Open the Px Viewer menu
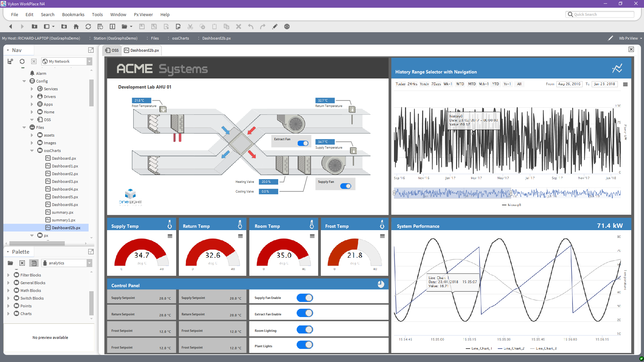Screen dimensions: 644x362 pyautogui.click(x=143, y=14)
